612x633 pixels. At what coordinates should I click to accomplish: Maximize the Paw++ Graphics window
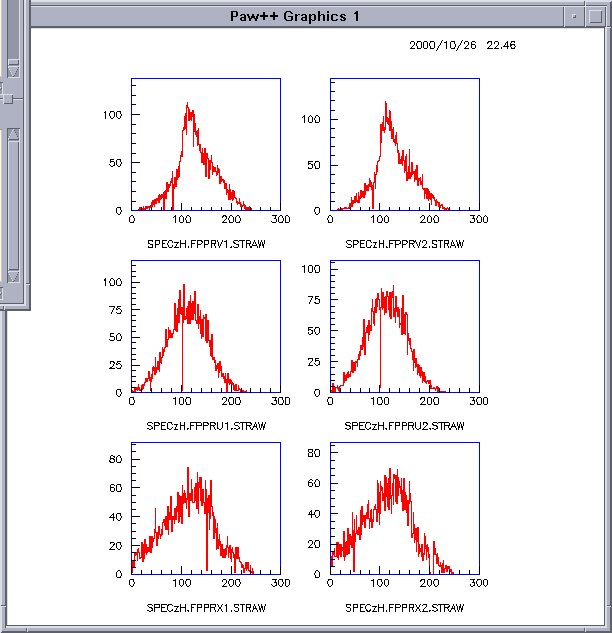[595, 16]
